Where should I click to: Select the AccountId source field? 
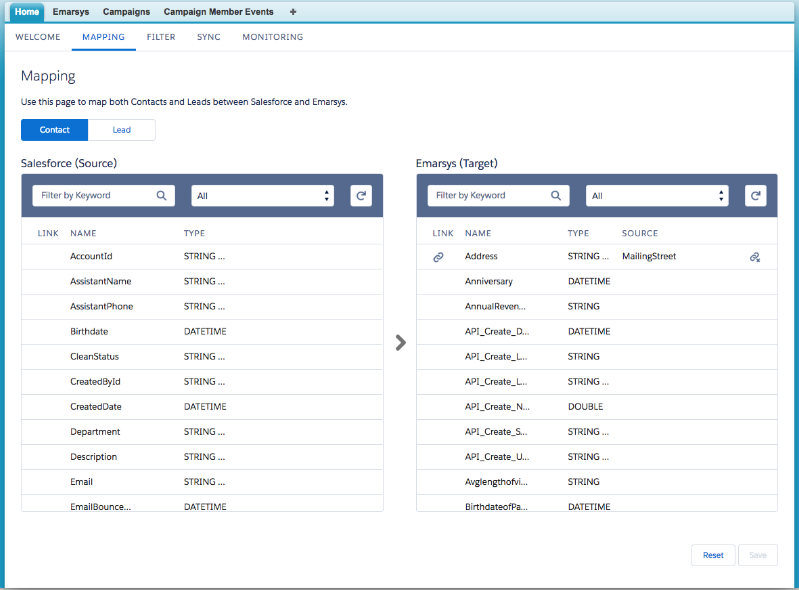tap(202, 256)
